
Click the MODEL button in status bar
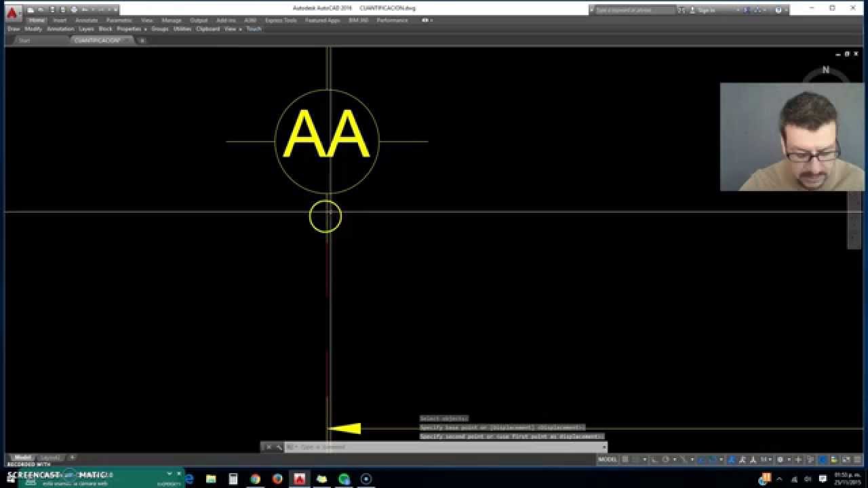[x=608, y=460]
